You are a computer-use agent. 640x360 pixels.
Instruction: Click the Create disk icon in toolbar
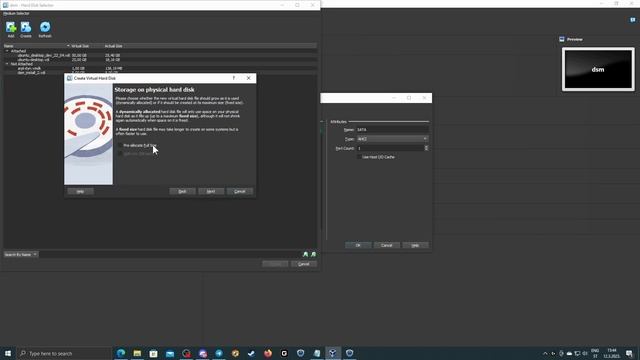pyautogui.click(x=26, y=27)
